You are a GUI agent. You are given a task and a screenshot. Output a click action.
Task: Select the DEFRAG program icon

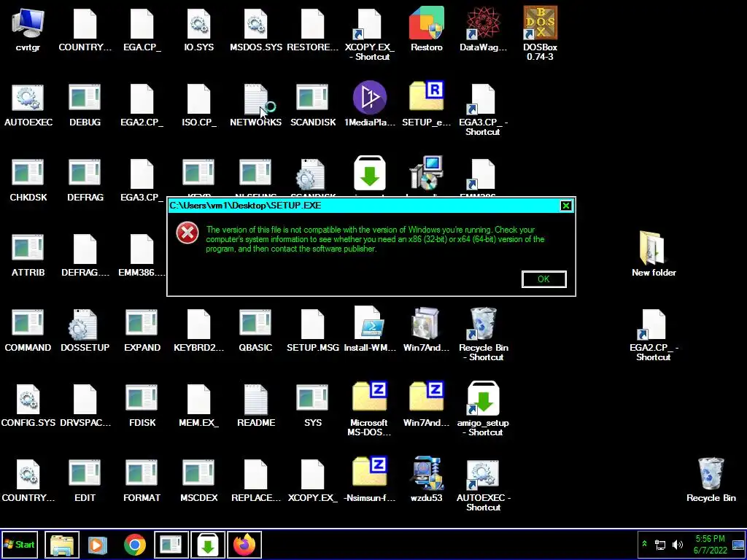[85, 180]
